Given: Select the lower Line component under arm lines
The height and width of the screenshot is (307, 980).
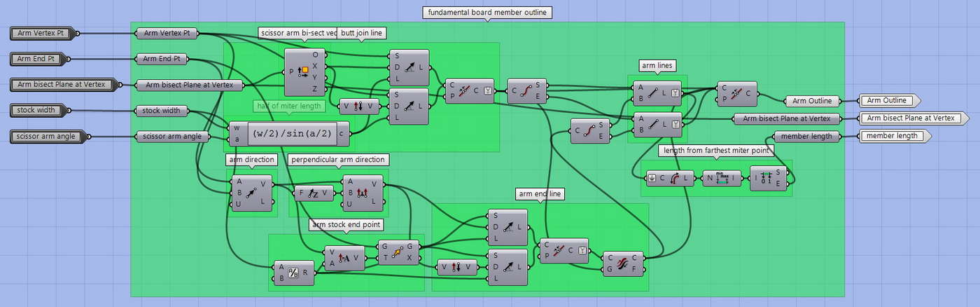Looking at the screenshot, I should click(x=657, y=124).
